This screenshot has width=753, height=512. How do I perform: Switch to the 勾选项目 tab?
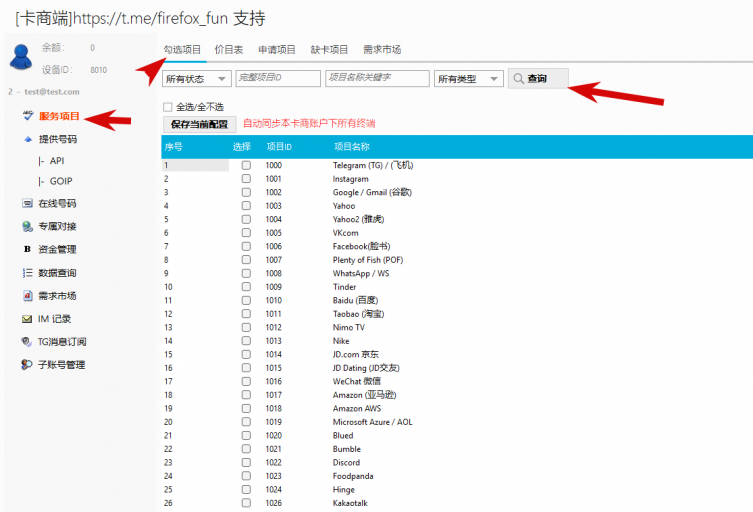[x=182, y=49]
